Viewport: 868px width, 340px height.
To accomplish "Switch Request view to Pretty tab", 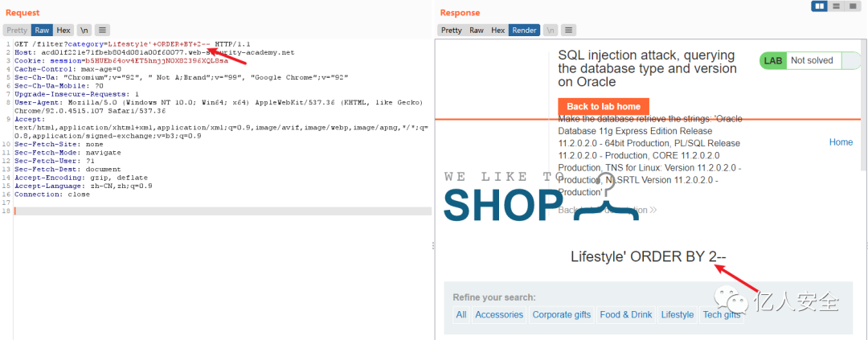I will 17,30.
